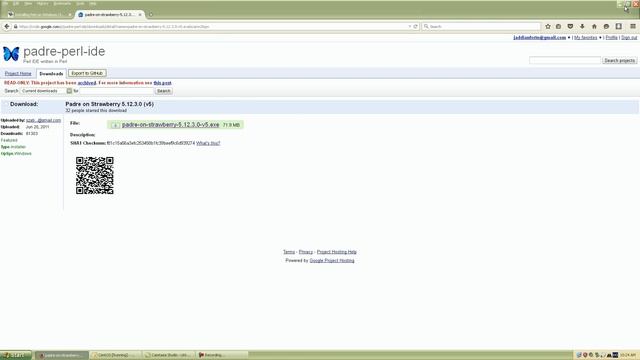Open the File menu

5,3
